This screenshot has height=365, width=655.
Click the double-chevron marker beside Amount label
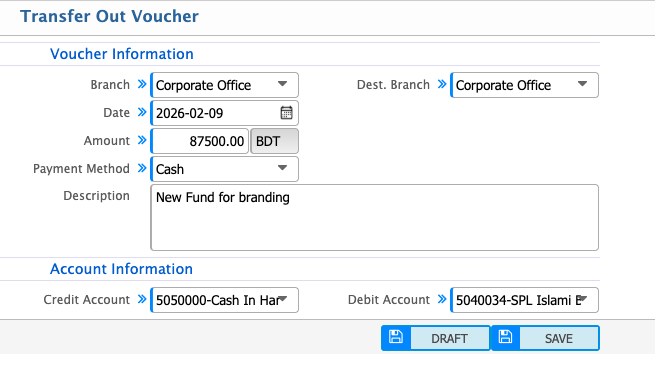click(142, 140)
